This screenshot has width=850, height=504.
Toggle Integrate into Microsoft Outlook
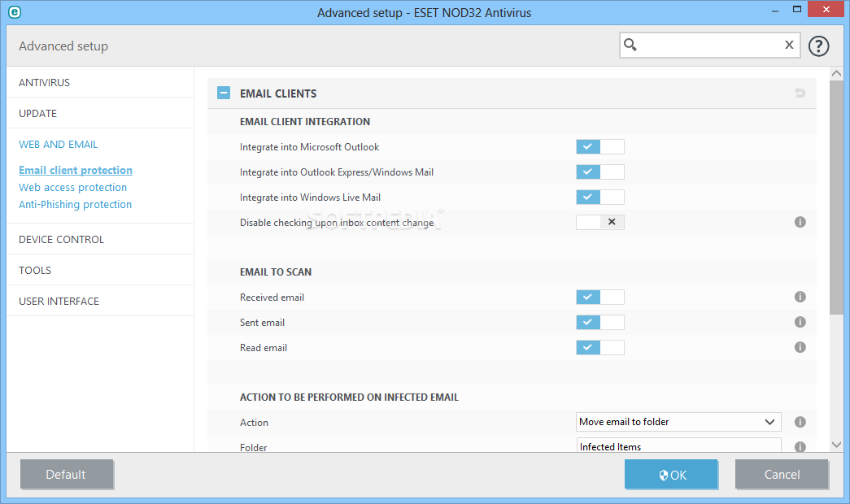600,147
